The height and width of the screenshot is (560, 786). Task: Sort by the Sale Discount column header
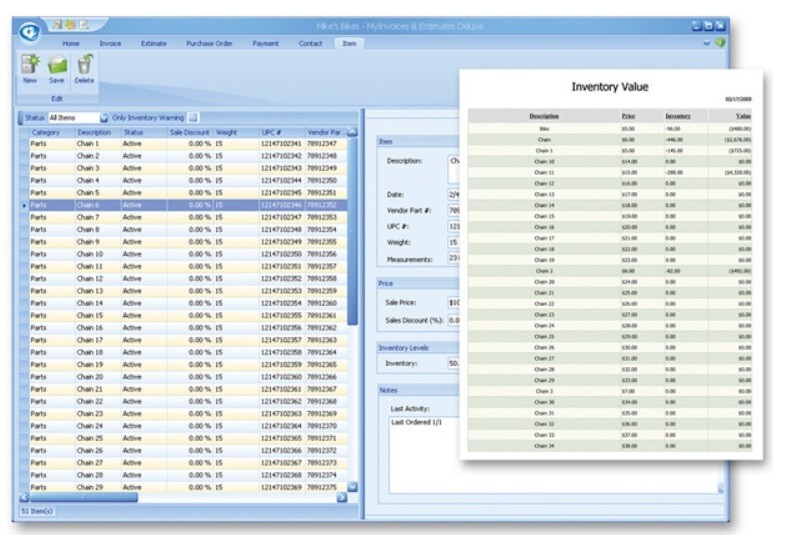pos(189,132)
